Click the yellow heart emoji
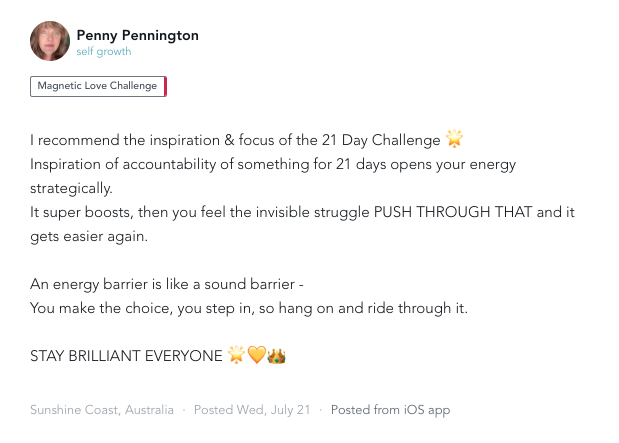Viewport: 619px width, 443px height. [256, 355]
